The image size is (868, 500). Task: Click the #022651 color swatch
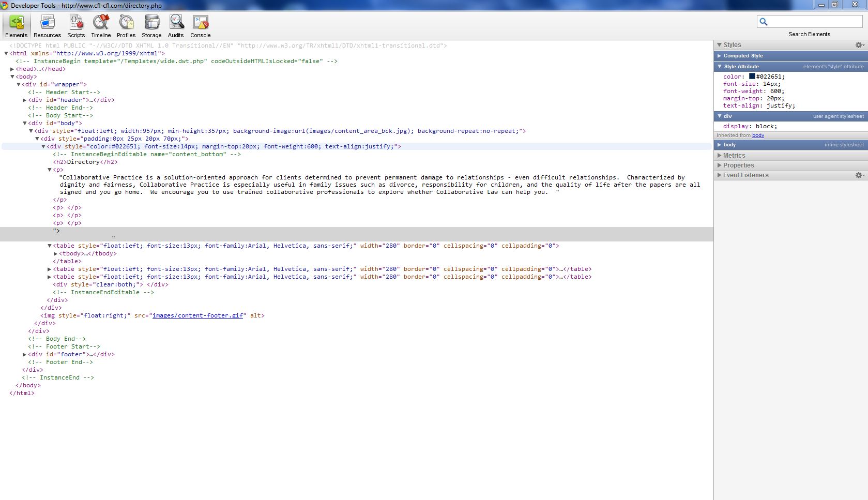pyautogui.click(x=752, y=77)
